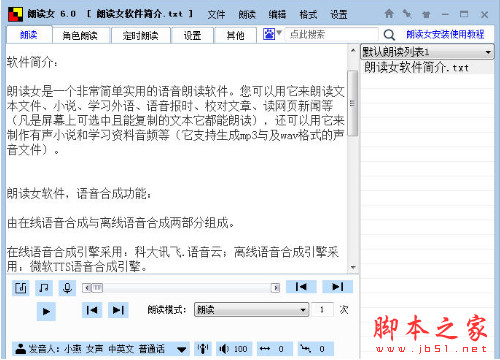
Task: Click the progress slider's right arrow
Action: point(275,288)
